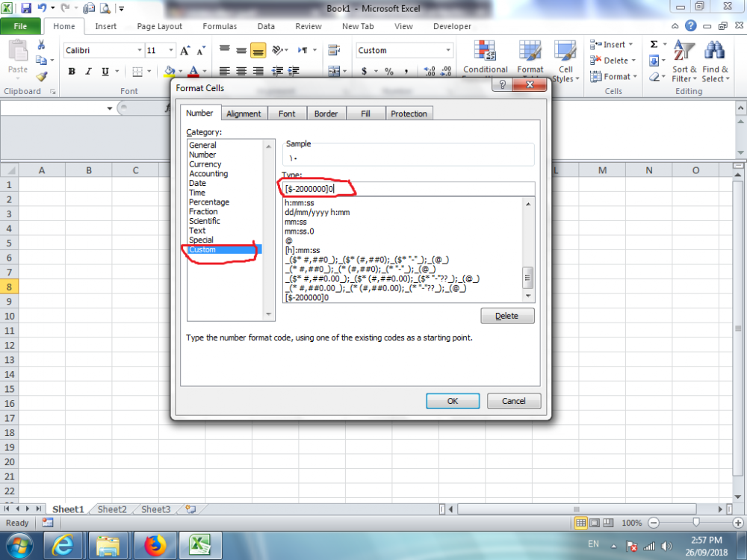This screenshot has width=747, height=560.
Task: Click OK in Format Cells dialog
Action: (453, 401)
